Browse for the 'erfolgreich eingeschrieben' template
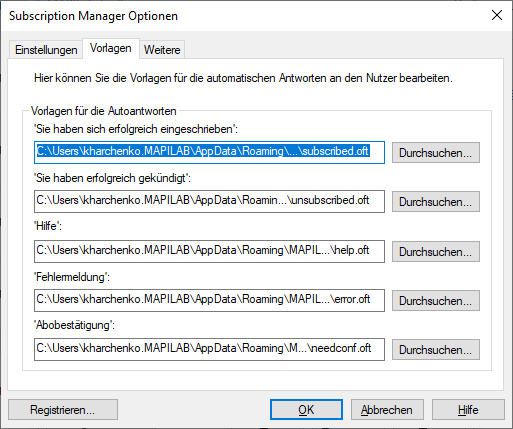The height and width of the screenshot is (429, 513). point(436,153)
